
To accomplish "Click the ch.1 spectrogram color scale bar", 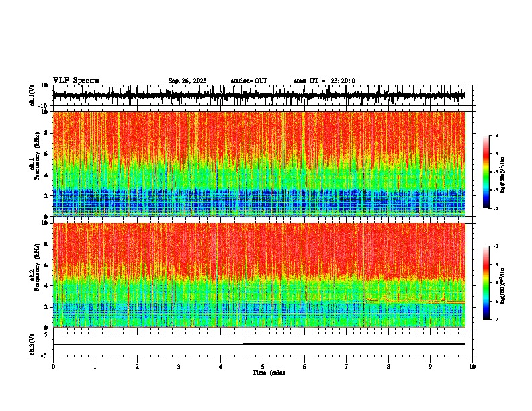I will tap(486, 172).
